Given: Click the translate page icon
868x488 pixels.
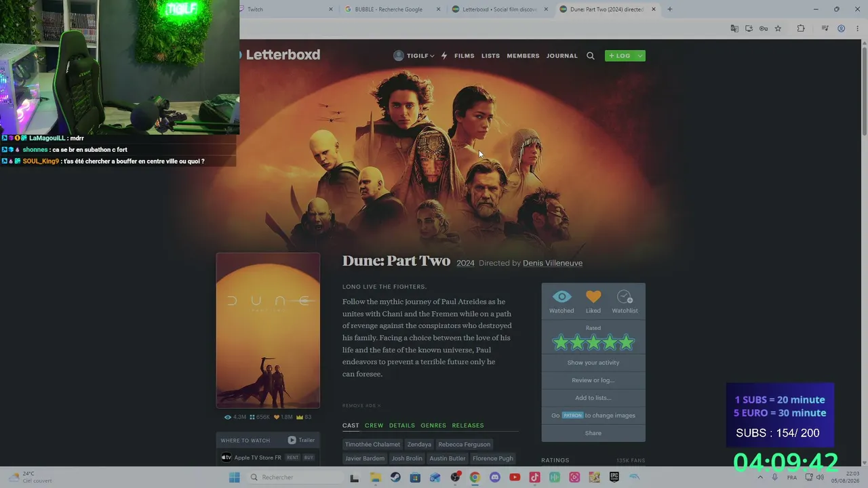Looking at the screenshot, I should coord(734,28).
